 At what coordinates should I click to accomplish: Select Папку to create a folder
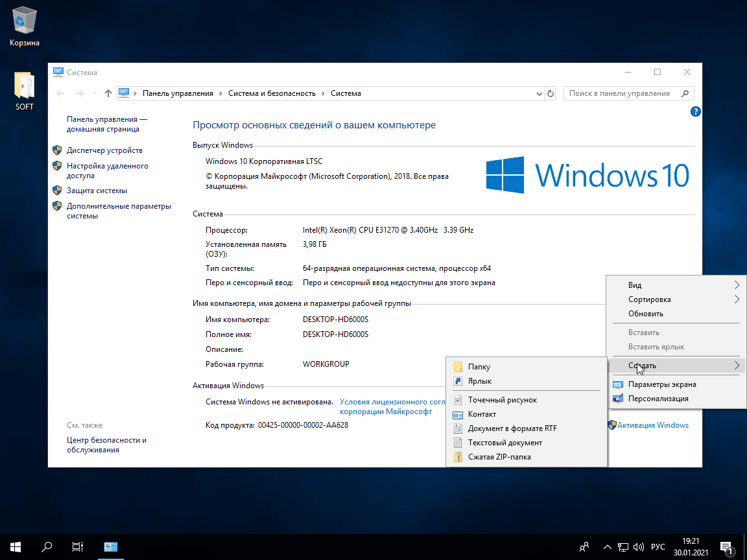point(527,367)
